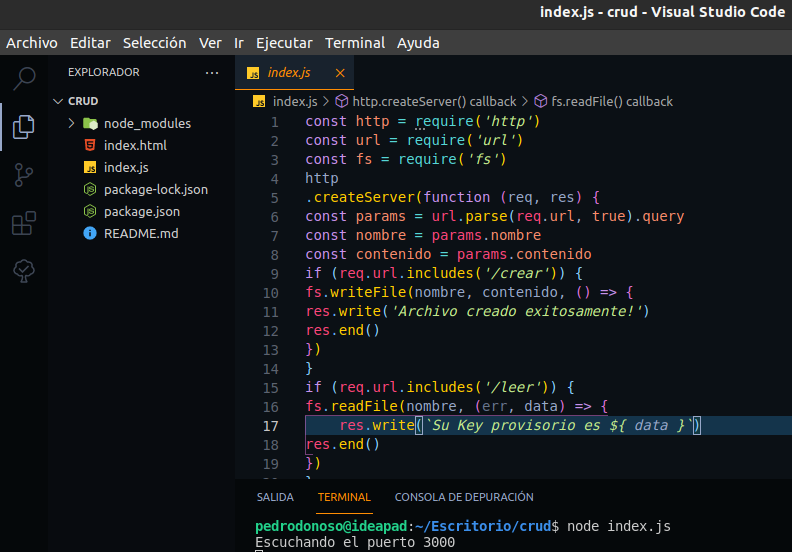The height and width of the screenshot is (552, 792).
Task: Place cursor in 'Archivo creado exitosamente!' string
Action: point(515,311)
